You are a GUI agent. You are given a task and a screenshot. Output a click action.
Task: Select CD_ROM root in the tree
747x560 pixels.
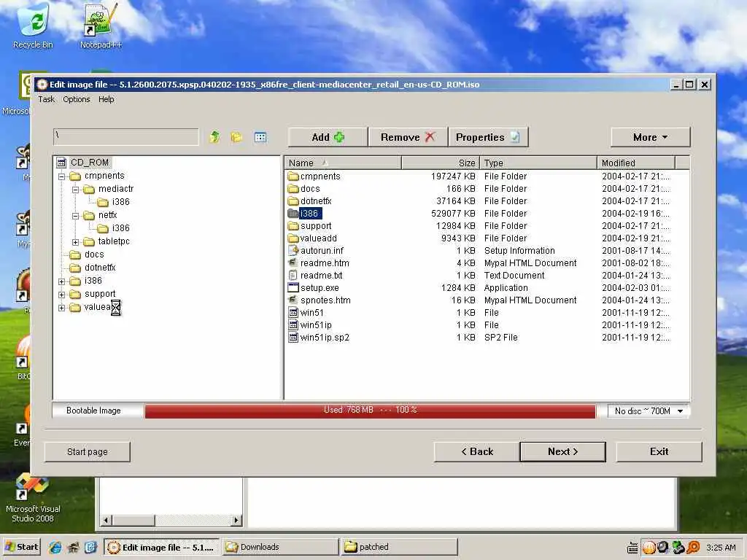click(x=90, y=163)
